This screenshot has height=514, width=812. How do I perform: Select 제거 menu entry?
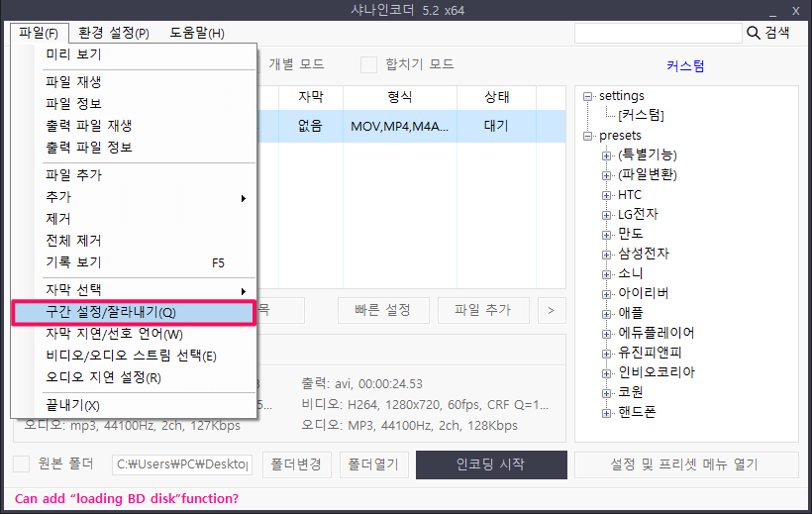(134, 219)
